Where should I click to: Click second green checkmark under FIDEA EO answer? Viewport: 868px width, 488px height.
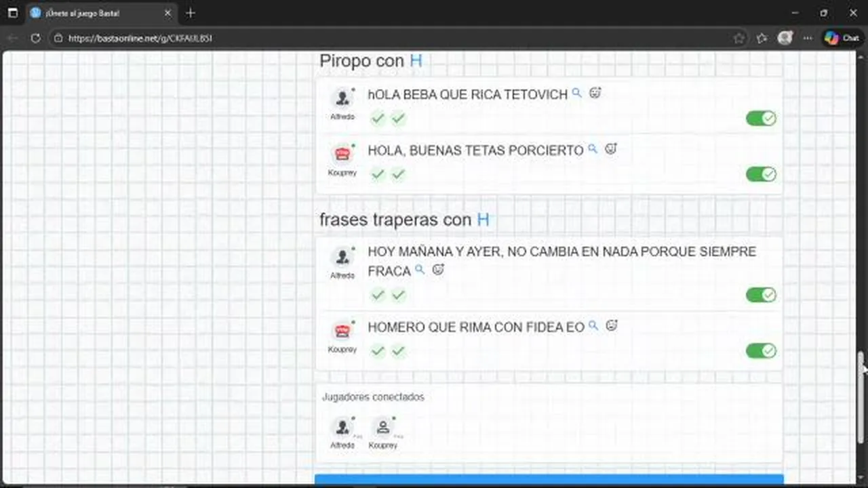point(398,351)
